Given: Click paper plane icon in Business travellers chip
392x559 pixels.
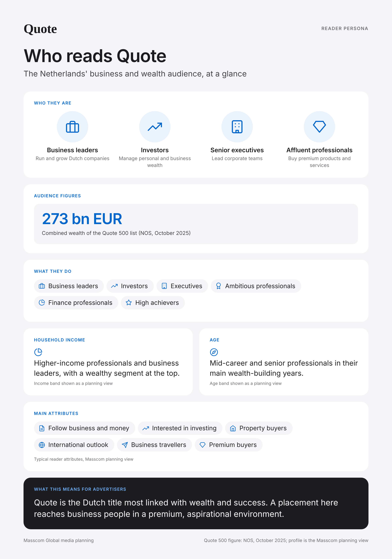Looking at the screenshot, I should tap(125, 445).
